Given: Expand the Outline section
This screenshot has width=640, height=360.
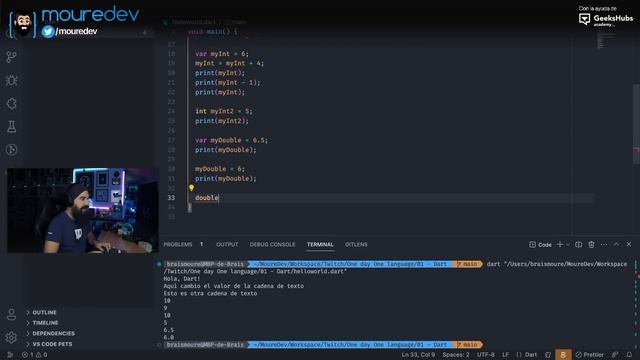Looking at the screenshot, I should tap(44, 312).
